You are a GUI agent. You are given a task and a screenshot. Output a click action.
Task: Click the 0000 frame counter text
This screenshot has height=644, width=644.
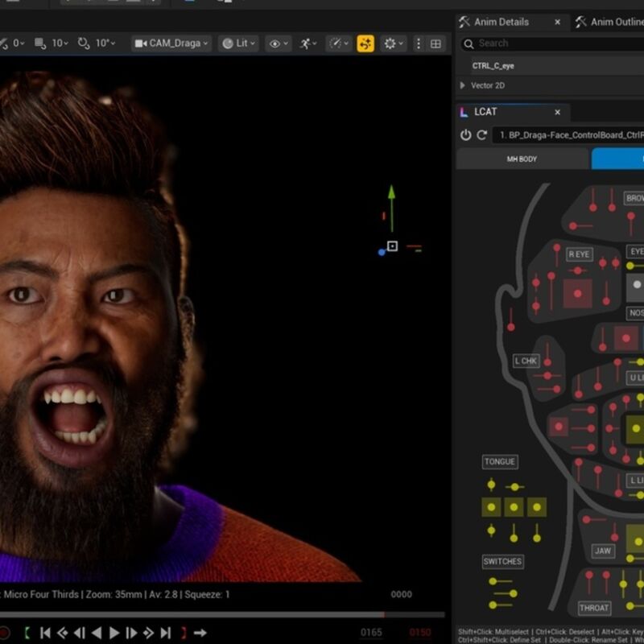[x=401, y=594]
